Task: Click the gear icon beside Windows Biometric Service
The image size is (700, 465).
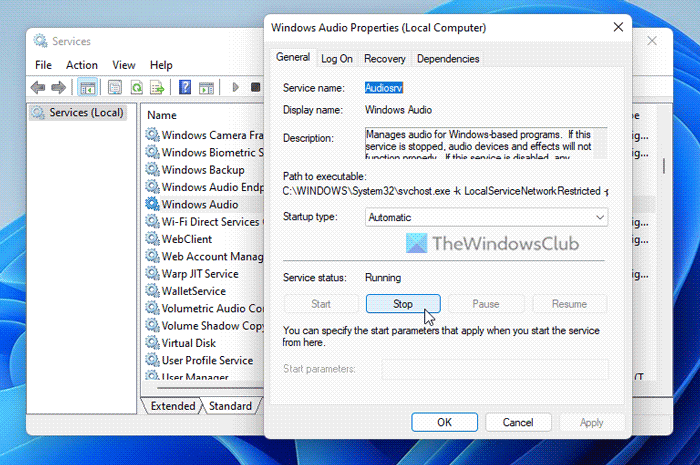Action: 152,152
